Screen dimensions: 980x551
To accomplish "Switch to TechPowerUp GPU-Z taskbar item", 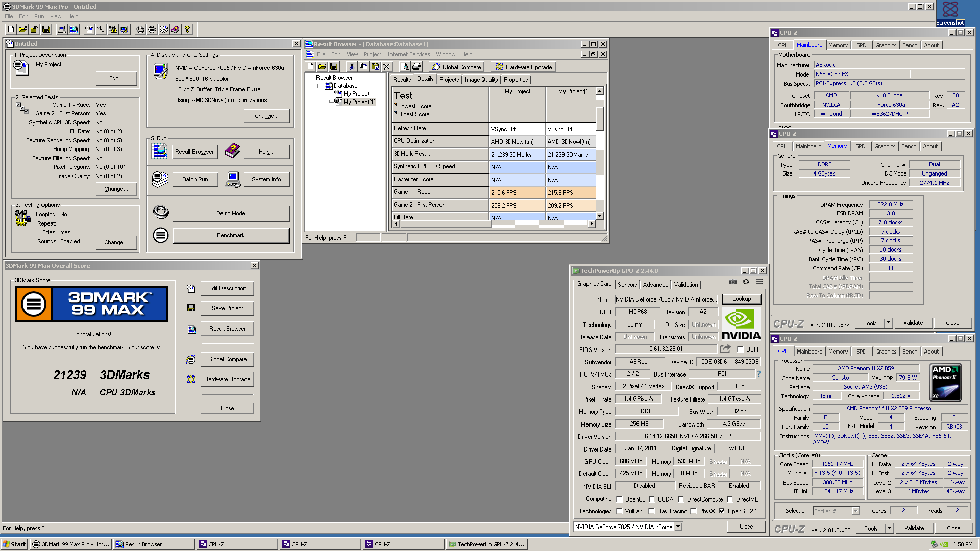I will click(x=486, y=544).
